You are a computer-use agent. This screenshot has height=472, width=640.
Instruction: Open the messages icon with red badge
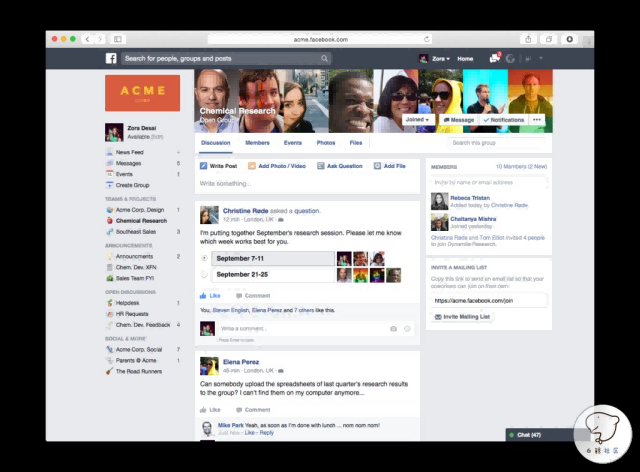494,59
